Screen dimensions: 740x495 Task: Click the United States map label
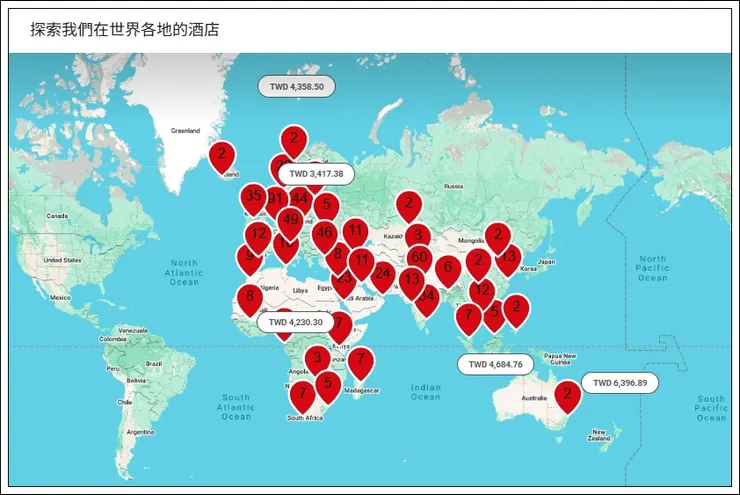pos(62,260)
